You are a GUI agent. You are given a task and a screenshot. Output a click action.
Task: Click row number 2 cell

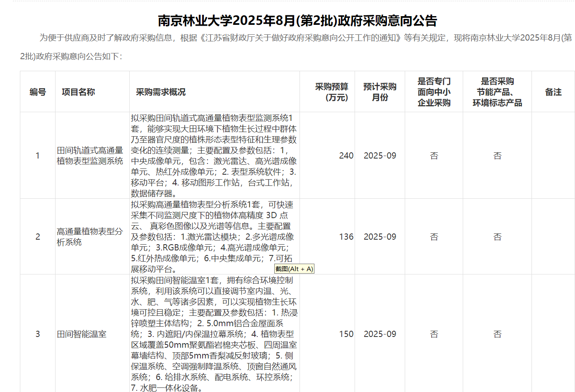(38, 237)
